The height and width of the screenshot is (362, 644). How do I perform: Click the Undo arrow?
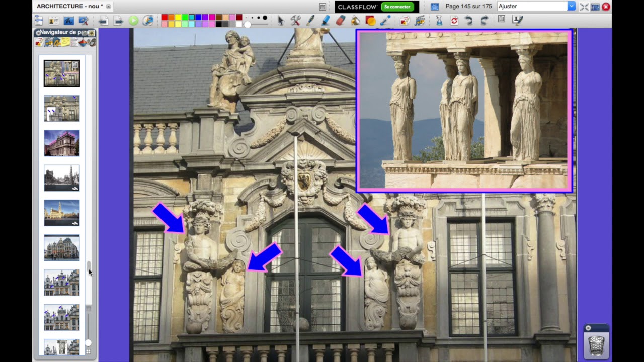point(469,21)
